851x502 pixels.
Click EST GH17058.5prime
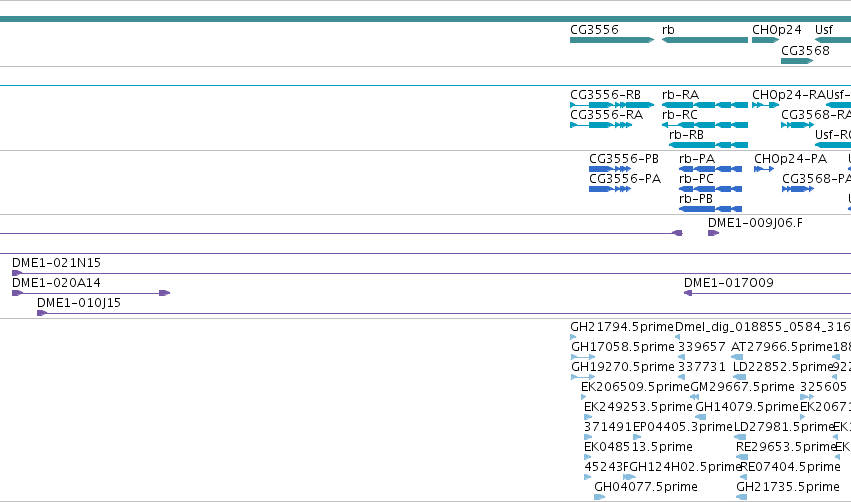[x=583, y=357]
